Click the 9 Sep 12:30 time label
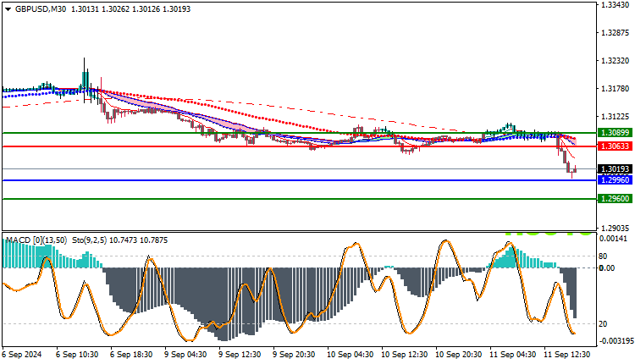635x364 pixels. 240,355
